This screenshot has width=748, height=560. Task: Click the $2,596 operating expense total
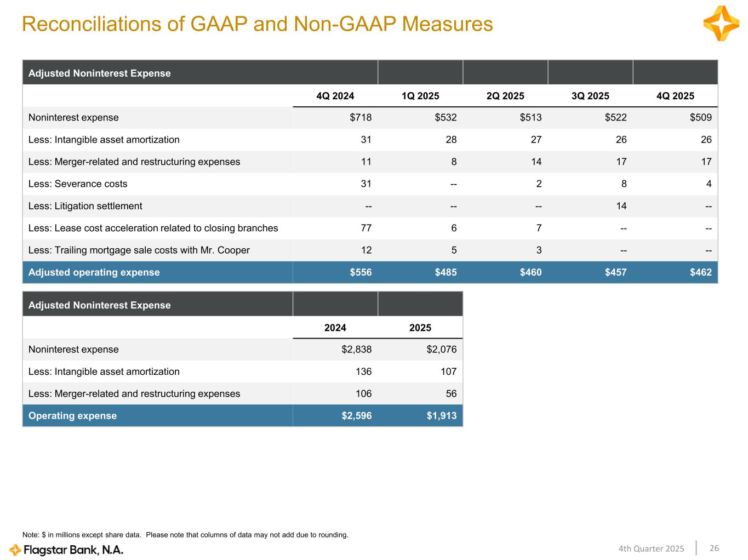pos(356,416)
